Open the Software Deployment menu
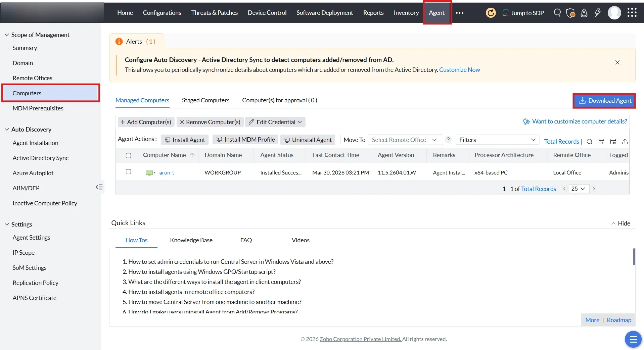This screenshot has width=644, height=350. [x=325, y=13]
